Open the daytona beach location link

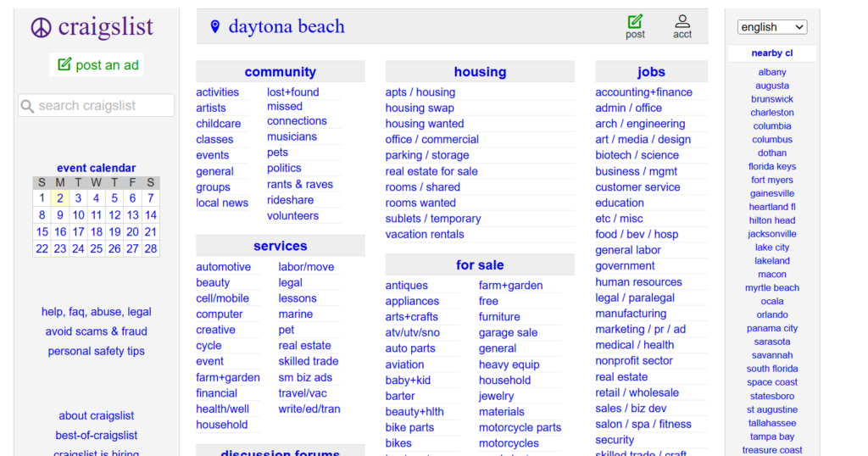point(287,26)
